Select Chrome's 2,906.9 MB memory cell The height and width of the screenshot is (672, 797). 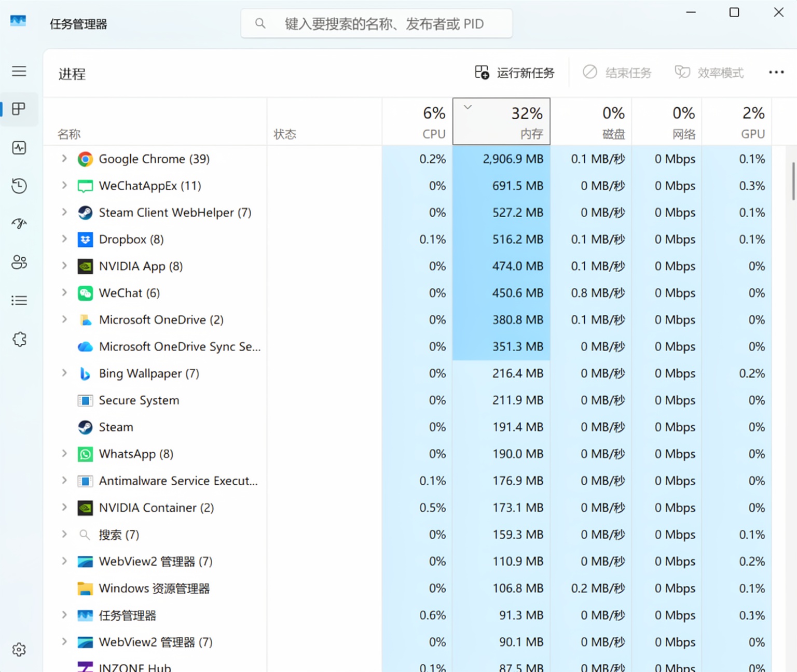(x=501, y=159)
